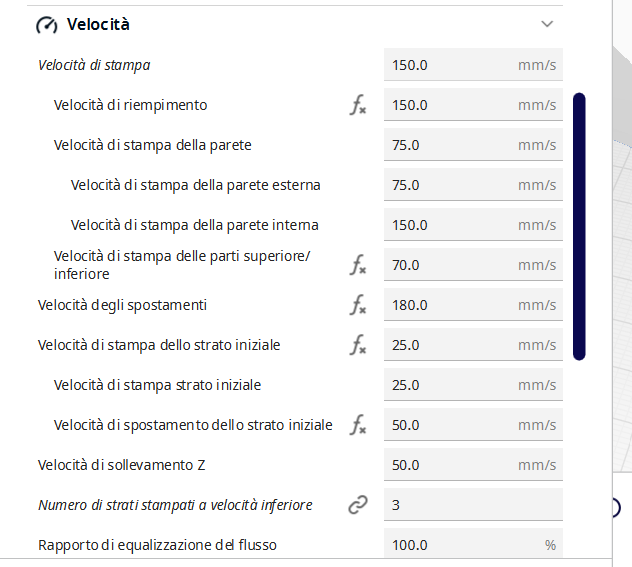
Task: Click Velocità di stampa strato iniziale field
Action: tap(450, 385)
